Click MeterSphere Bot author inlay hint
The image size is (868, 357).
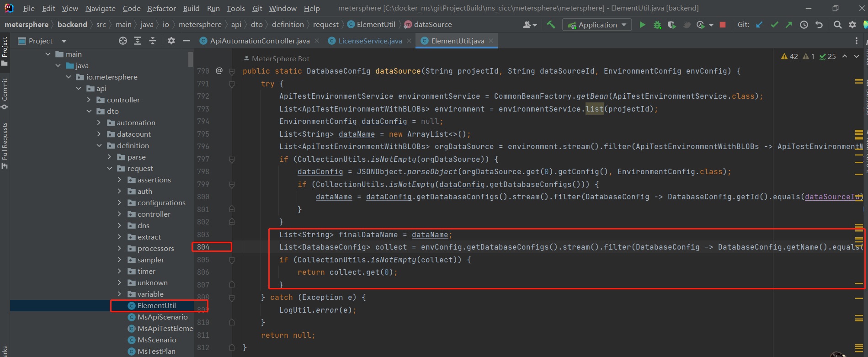[x=277, y=59]
